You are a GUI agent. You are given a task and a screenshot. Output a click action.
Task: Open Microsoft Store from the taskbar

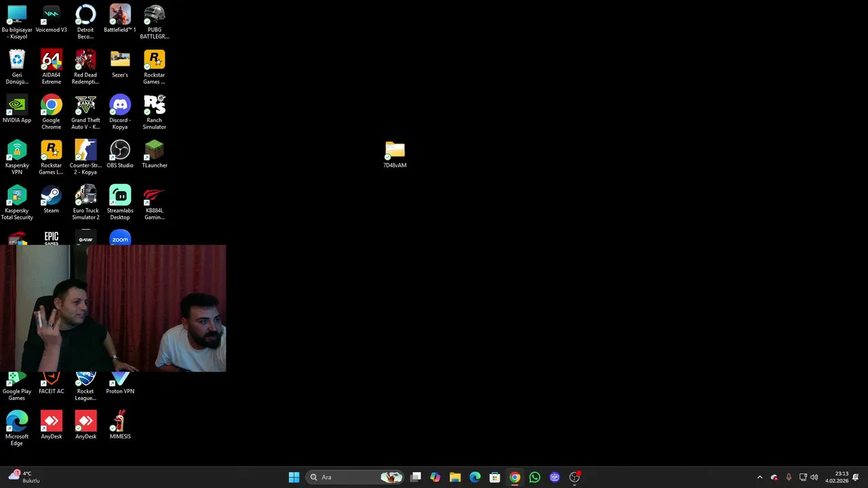pos(495,477)
